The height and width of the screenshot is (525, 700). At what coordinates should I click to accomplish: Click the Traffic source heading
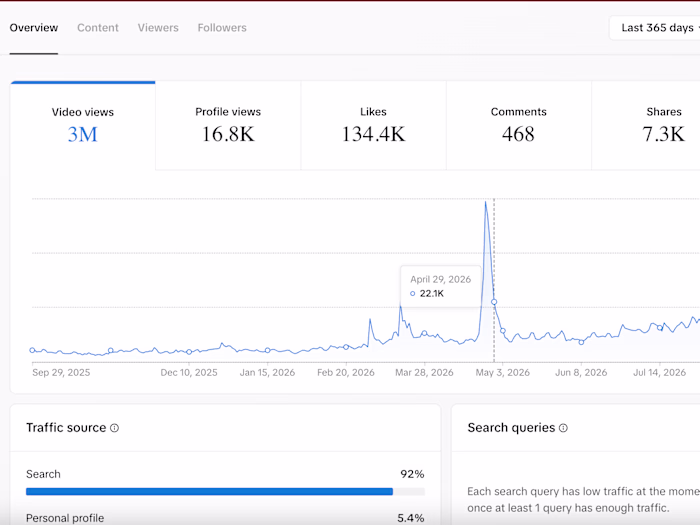(66, 428)
